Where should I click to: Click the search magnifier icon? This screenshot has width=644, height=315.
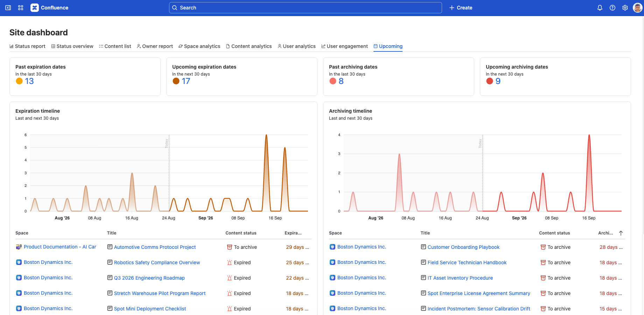point(175,8)
